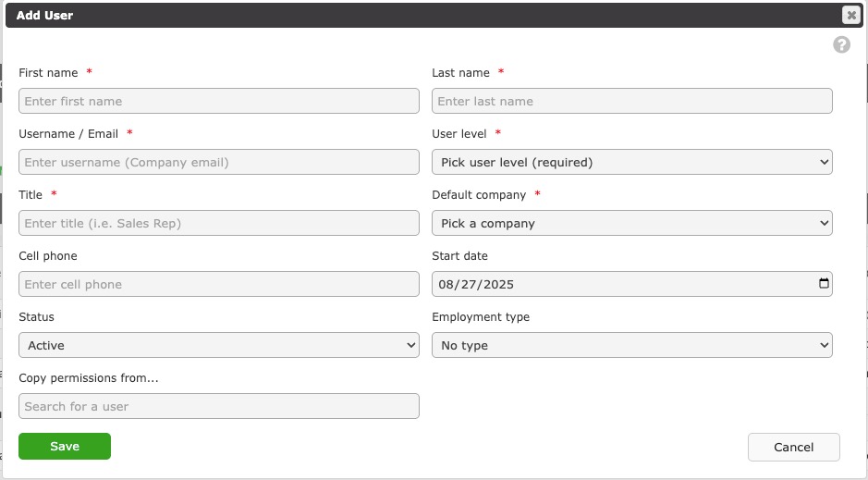
Task: Expand the User level dropdown
Action: click(x=631, y=162)
